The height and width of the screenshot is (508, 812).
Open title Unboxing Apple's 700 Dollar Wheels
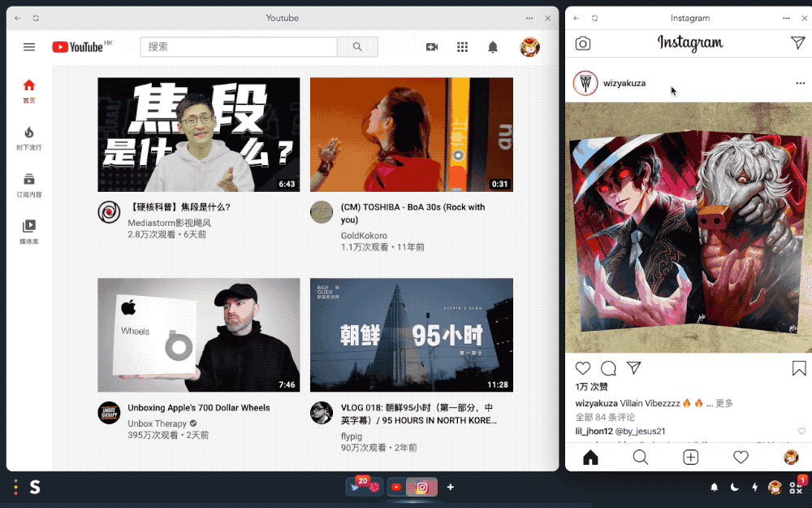pos(199,408)
